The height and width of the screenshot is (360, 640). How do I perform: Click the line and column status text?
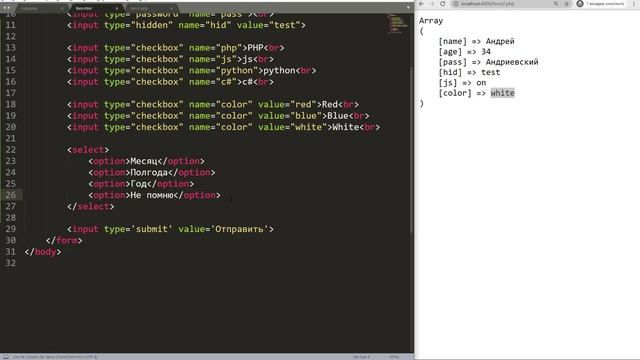tap(54, 357)
